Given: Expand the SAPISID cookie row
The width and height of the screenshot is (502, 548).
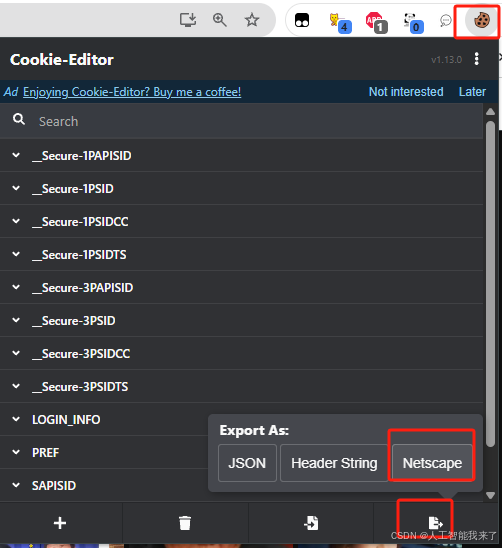Looking at the screenshot, I should pos(104,485).
